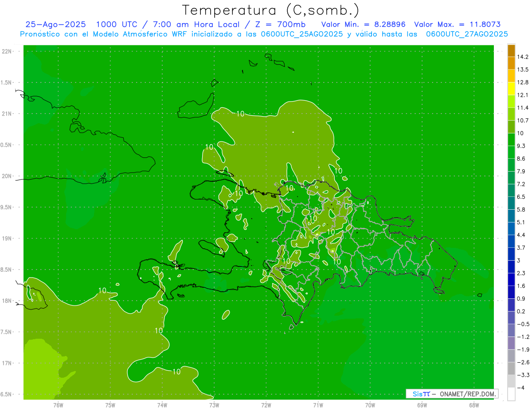Click the legend value "2.3"
This screenshot has width=532, height=411.
[521, 273]
